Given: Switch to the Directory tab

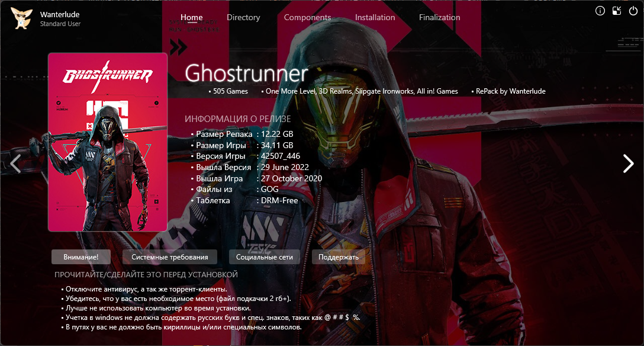Looking at the screenshot, I should pos(243,17).
